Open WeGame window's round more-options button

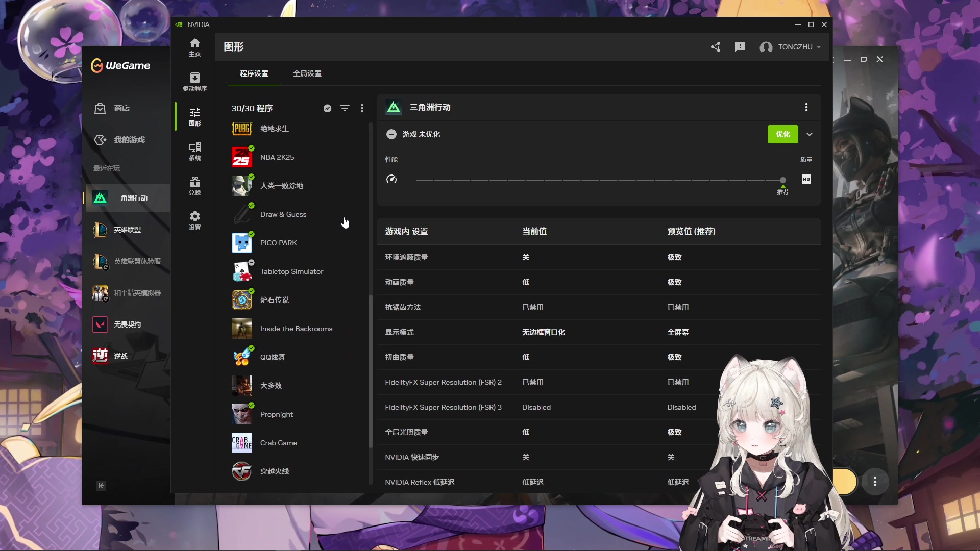875,482
